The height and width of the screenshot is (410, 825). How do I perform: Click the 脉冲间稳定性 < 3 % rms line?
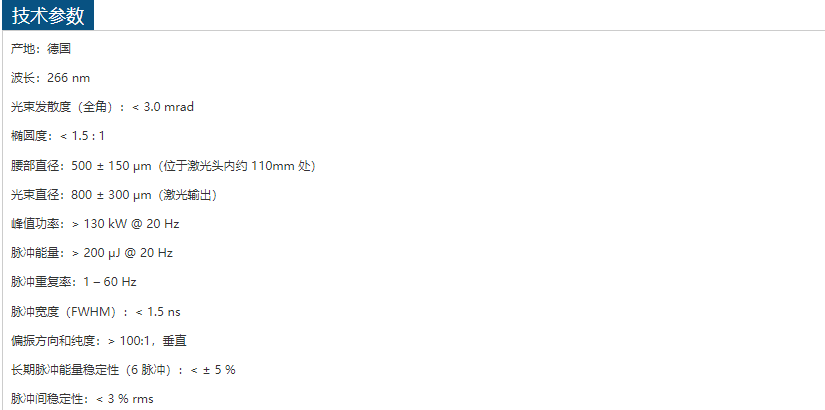(x=83, y=399)
